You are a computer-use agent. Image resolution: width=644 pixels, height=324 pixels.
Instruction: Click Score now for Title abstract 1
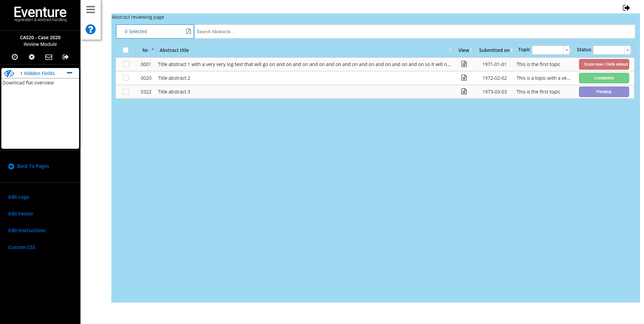click(x=604, y=64)
